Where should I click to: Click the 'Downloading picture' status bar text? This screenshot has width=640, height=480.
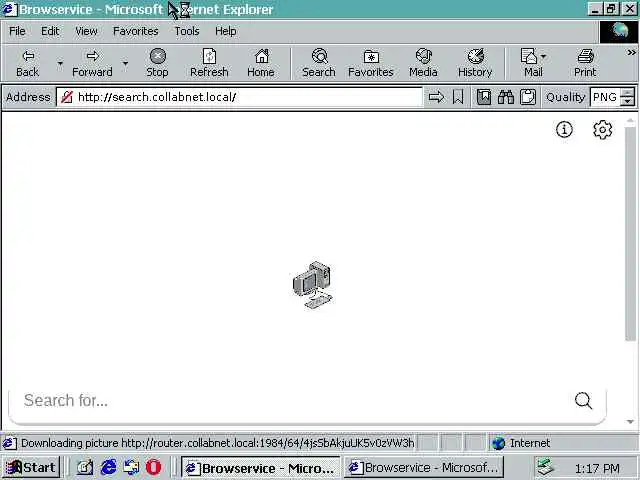[x=218, y=443]
